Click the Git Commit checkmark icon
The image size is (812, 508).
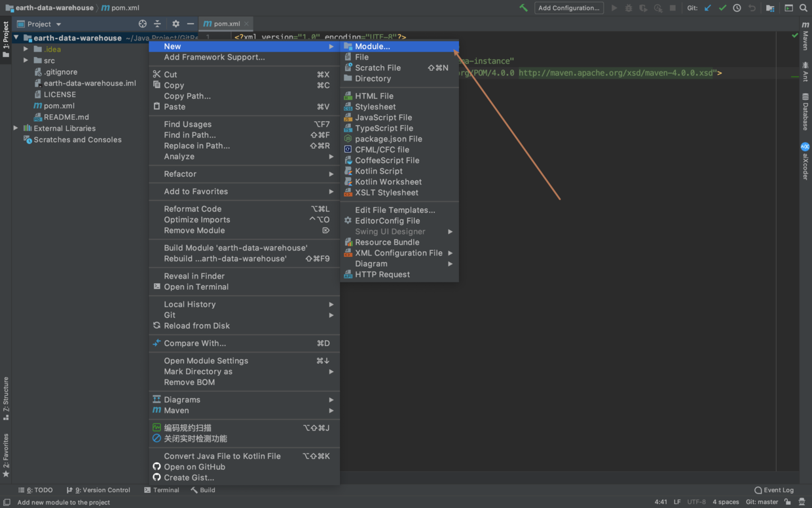tap(722, 8)
